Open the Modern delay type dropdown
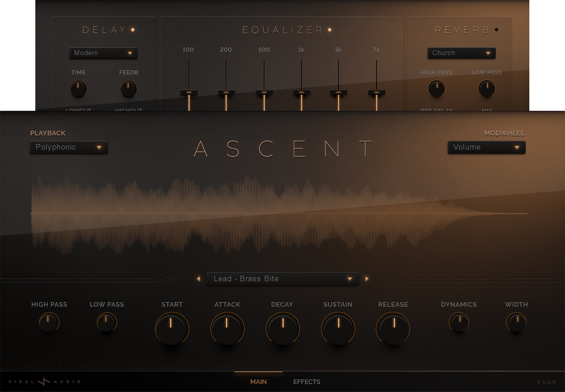 tap(103, 53)
